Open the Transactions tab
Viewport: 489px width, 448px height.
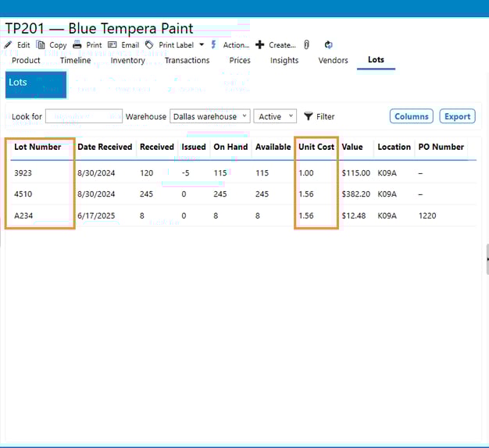point(187,60)
